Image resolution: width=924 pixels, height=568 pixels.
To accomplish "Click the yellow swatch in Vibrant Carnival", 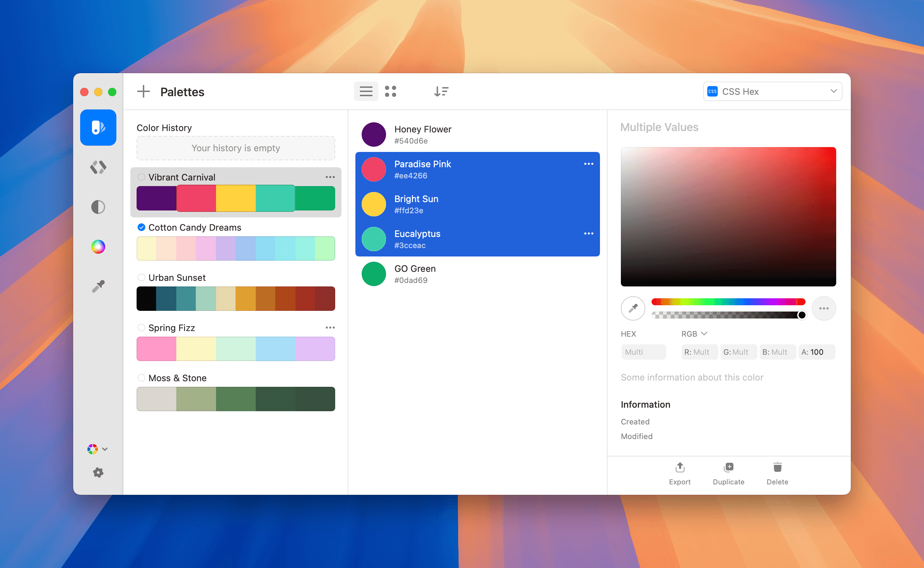I will [236, 198].
